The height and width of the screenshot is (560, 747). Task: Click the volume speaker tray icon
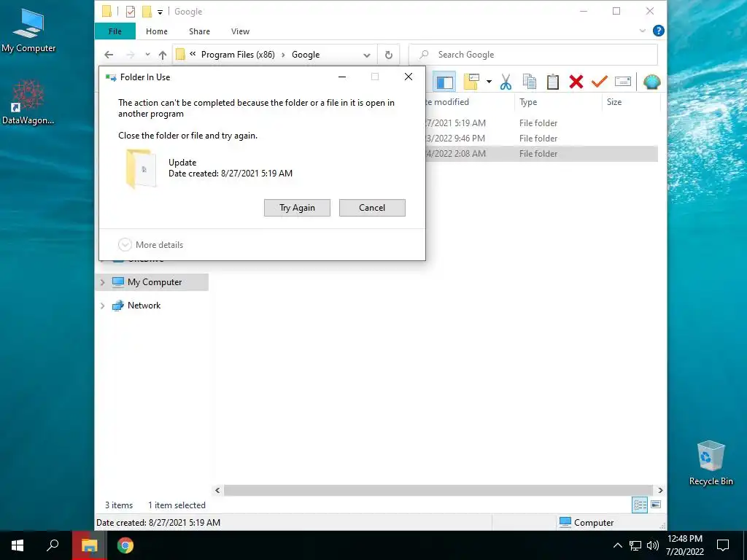point(653,545)
